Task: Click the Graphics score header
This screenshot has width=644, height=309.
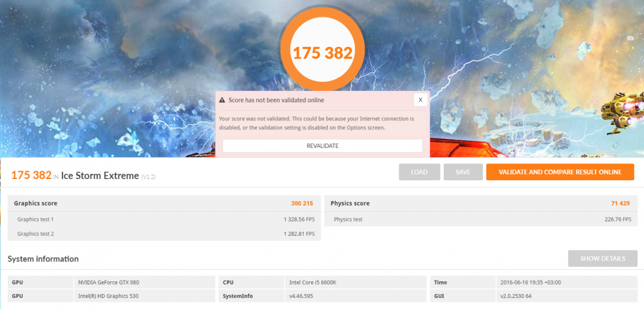Action: pos(35,203)
